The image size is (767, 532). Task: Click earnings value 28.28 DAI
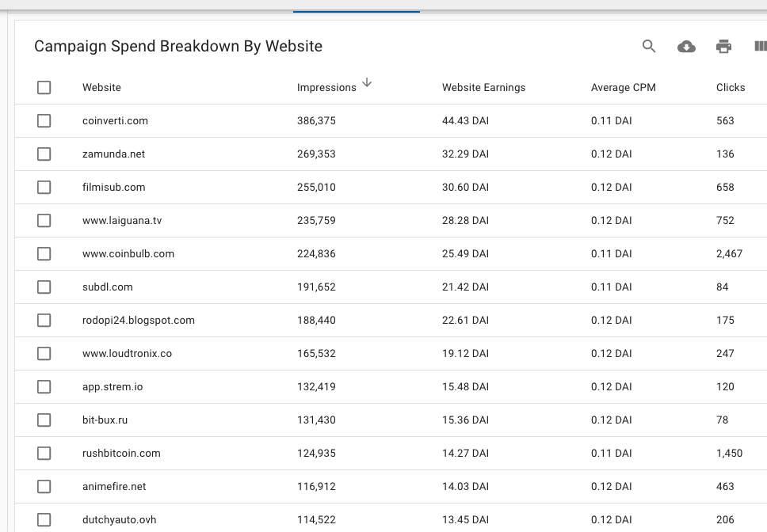coord(465,220)
